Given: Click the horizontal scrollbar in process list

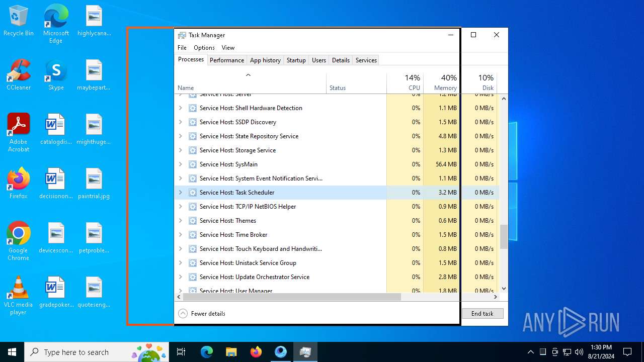Looking at the screenshot, I should click(x=291, y=297).
